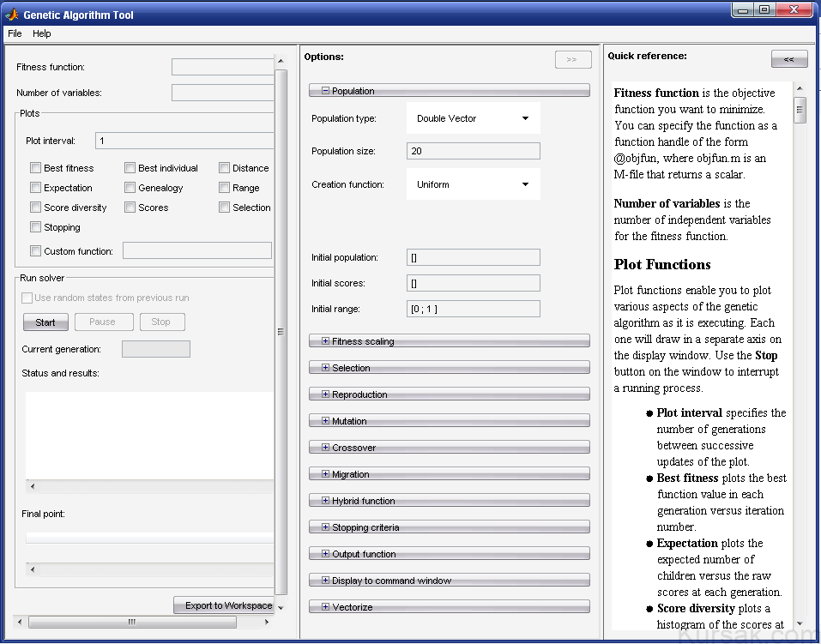Viewport: 821px width, 644px height.
Task: Click Export to Workspace button
Action: (224, 605)
